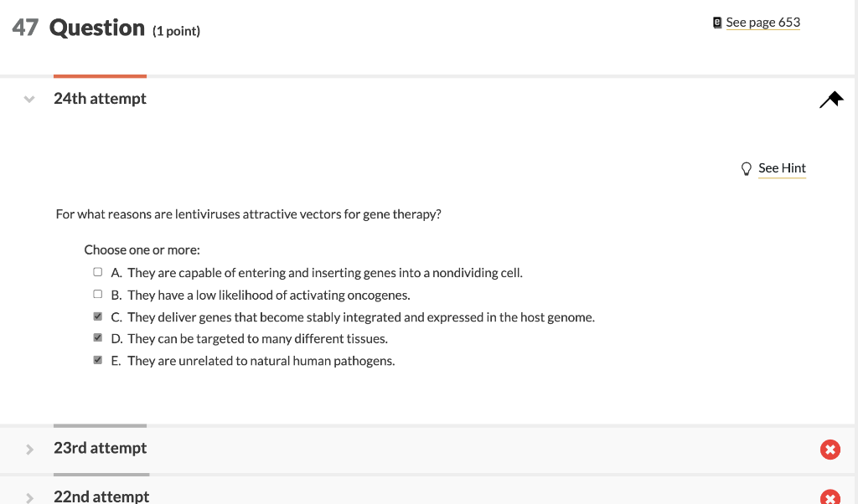The width and height of the screenshot is (858, 504).
Task: Check option A about nondividing cells
Action: pyautogui.click(x=98, y=273)
